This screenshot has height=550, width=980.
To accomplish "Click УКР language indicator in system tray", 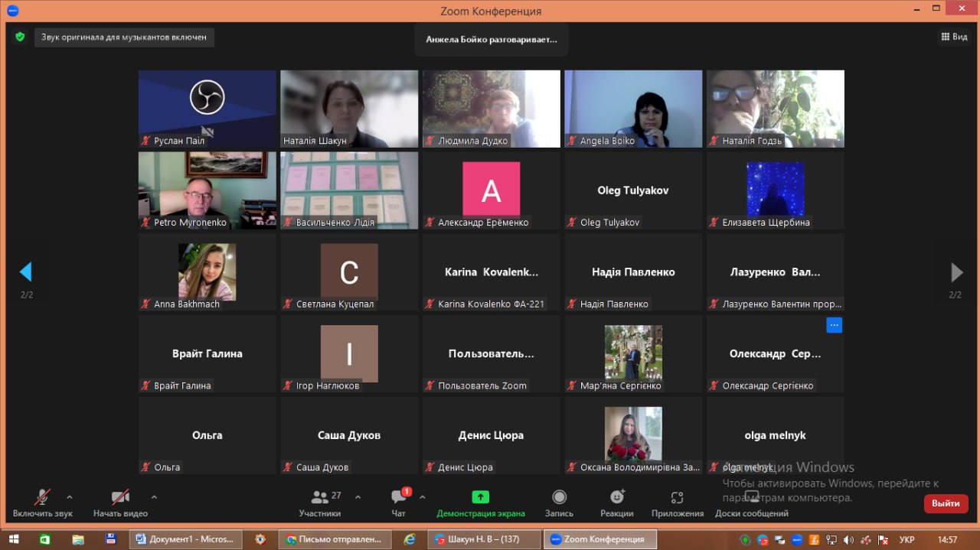I will 906,539.
